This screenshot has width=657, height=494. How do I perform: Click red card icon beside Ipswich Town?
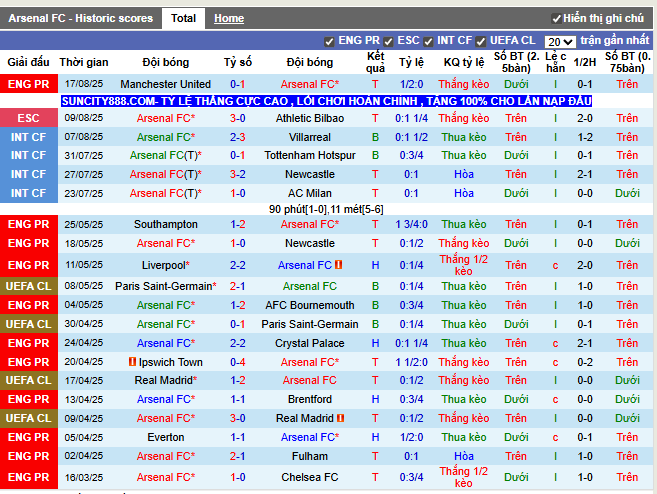(132, 362)
